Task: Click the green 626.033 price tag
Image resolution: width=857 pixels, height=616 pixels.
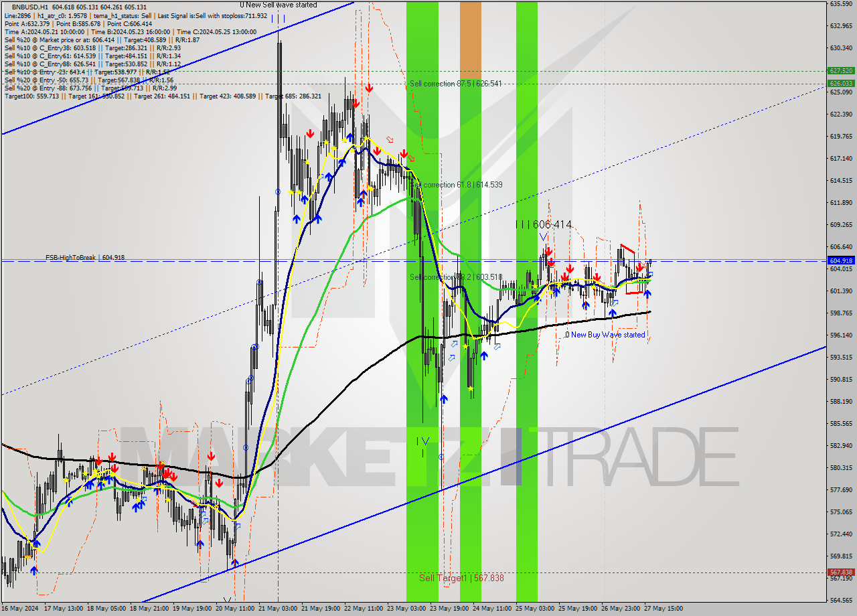Action: [840, 83]
